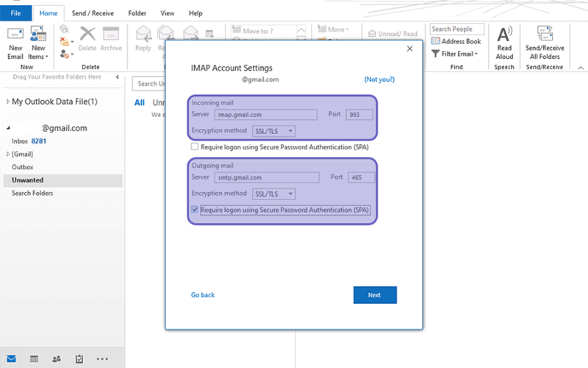Viewport: 588px width, 368px height.
Task: Click the (Not you?) link
Action: pyautogui.click(x=379, y=79)
